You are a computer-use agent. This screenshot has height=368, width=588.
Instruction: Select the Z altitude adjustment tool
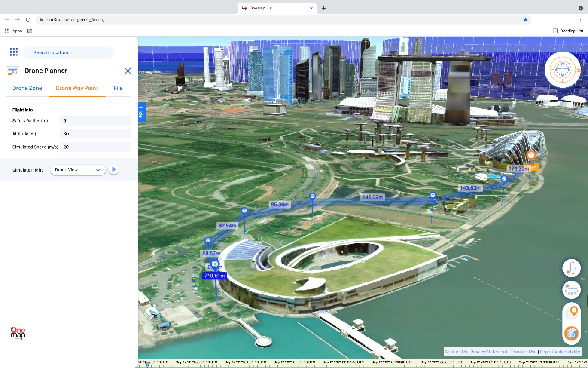pyautogui.click(x=571, y=268)
